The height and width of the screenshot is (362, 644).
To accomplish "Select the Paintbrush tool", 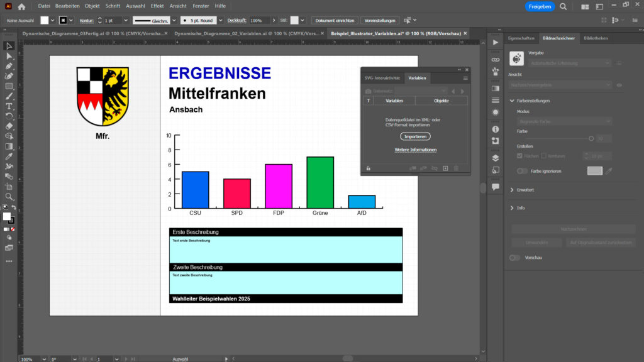I will (x=9, y=96).
